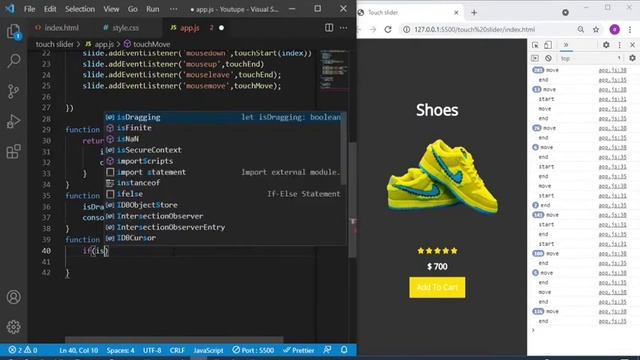
Task: Open the View menu
Action: (x=111, y=9)
